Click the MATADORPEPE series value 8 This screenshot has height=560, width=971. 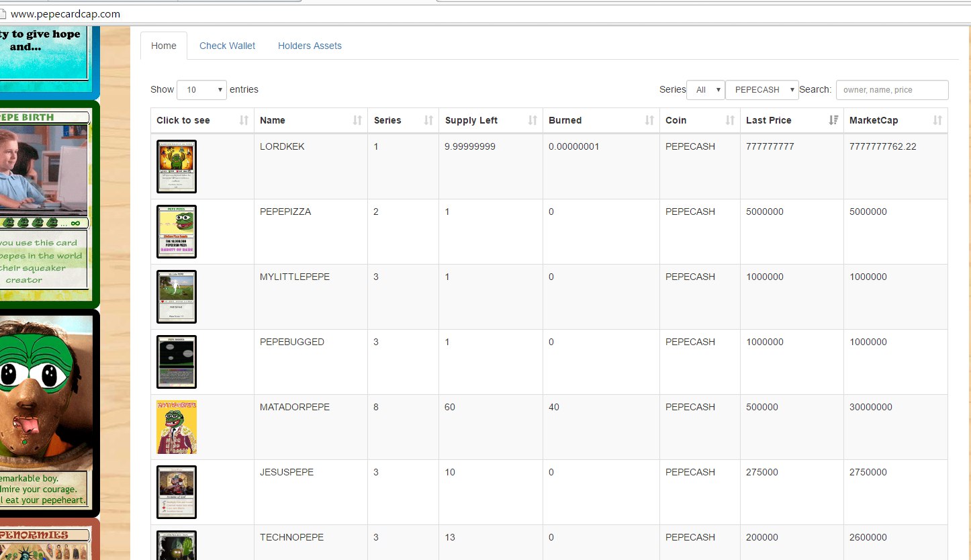tap(376, 407)
